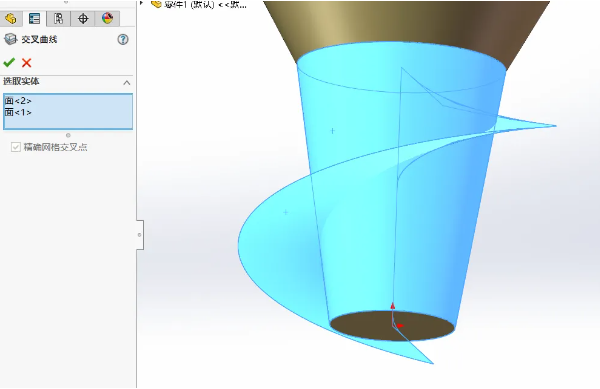
Task: Select 面<2> in the selection list
Action: click(18, 101)
